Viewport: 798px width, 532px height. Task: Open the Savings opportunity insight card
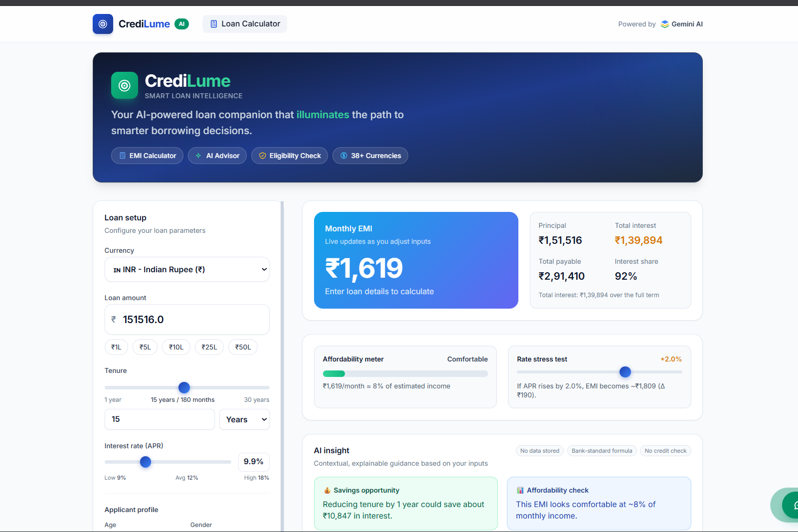point(406,504)
